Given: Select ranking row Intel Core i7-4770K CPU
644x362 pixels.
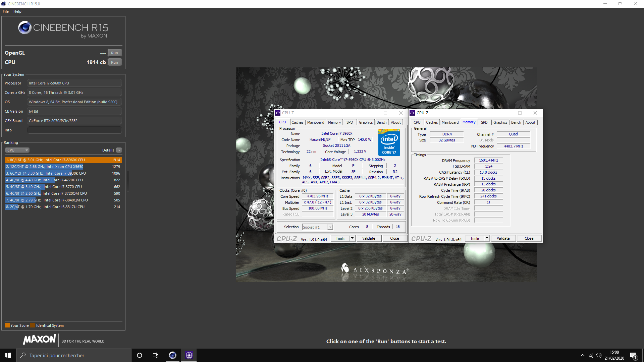Looking at the screenshot, I should coord(63,180).
